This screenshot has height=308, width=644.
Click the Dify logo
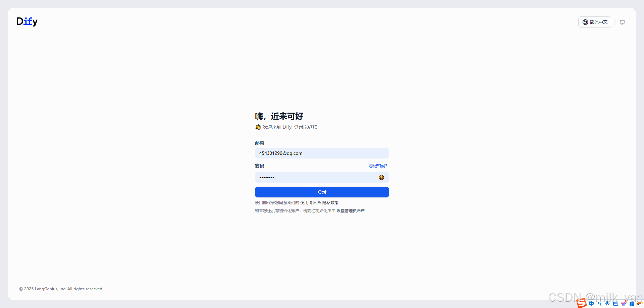click(x=27, y=21)
